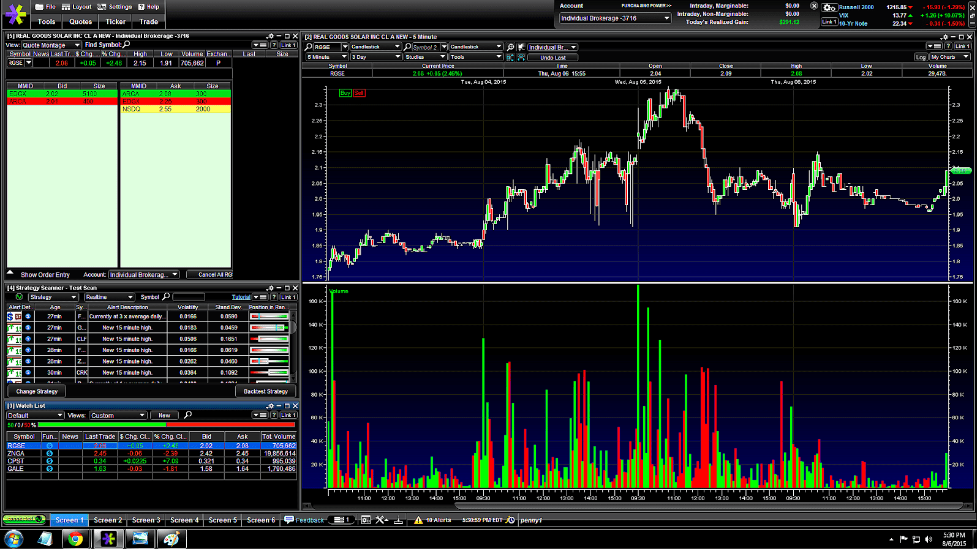Click Cancel All RGSE button
The height and width of the screenshot is (551, 980).
point(210,275)
